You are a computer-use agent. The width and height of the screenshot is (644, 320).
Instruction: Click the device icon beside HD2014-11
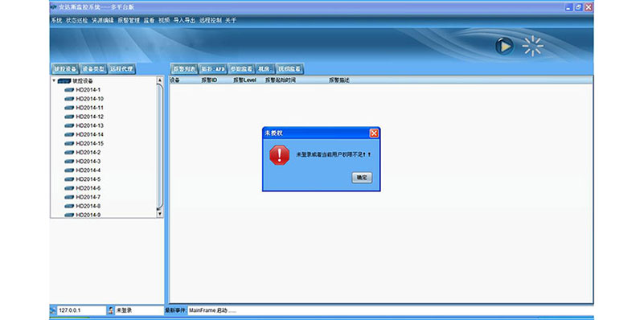69,108
